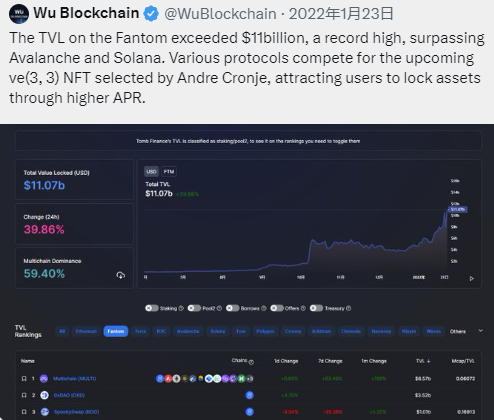Open the @WuBlockchain handle link
Screen dimensions: 494x420
(x=220, y=14)
